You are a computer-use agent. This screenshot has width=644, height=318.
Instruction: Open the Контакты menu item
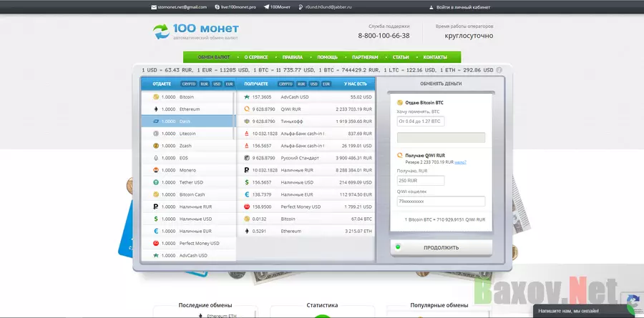(435, 57)
